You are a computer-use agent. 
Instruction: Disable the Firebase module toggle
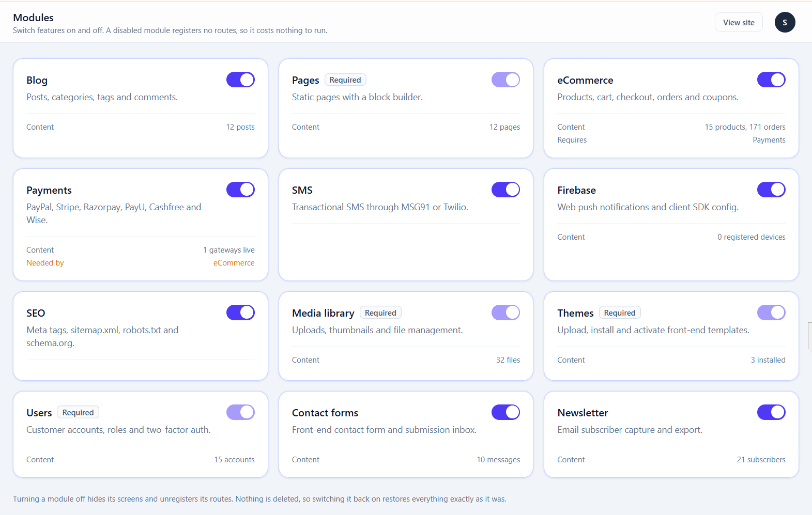[771, 190]
